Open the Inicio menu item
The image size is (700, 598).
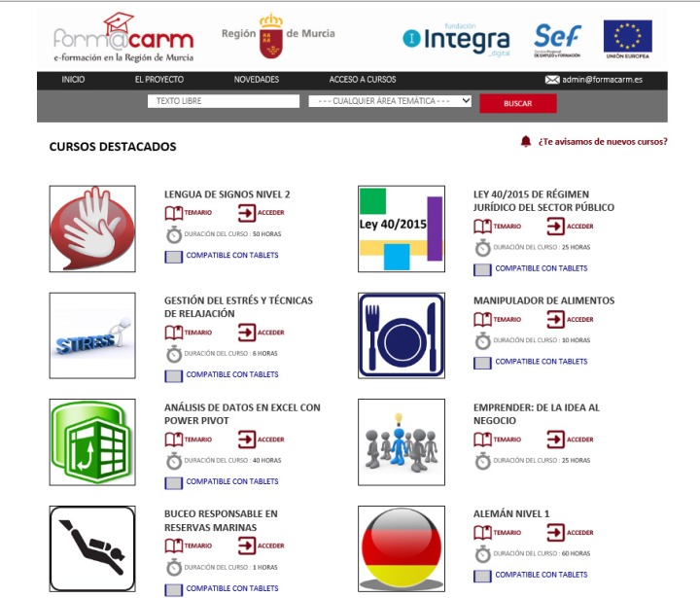[x=73, y=80]
